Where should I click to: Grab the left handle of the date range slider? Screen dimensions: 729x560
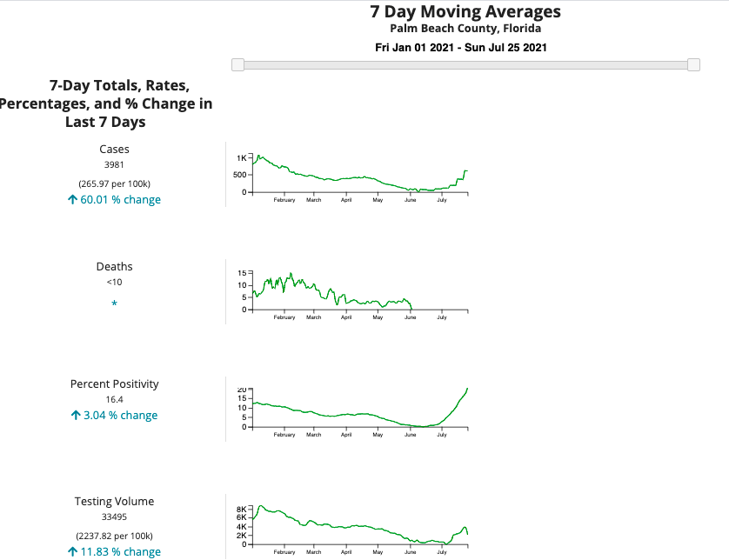238,65
